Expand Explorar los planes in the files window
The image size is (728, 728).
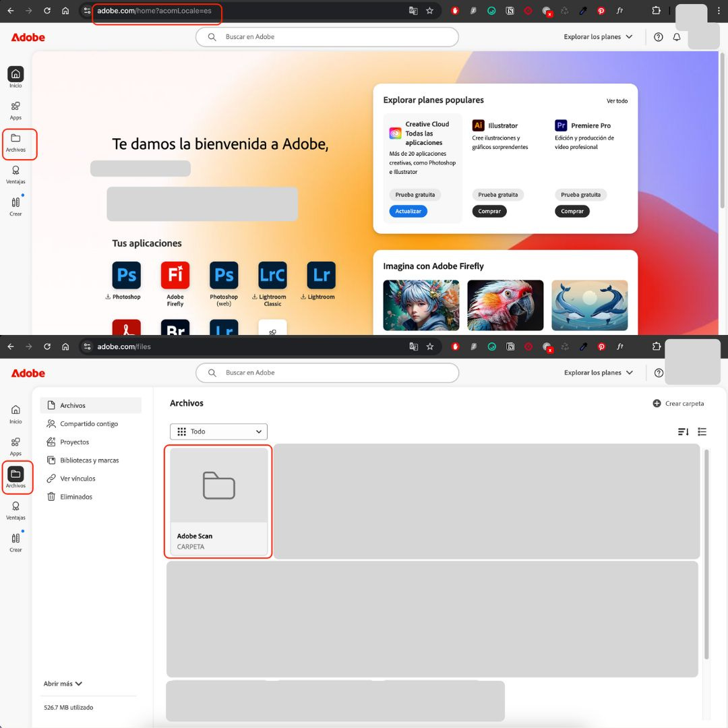tap(599, 372)
